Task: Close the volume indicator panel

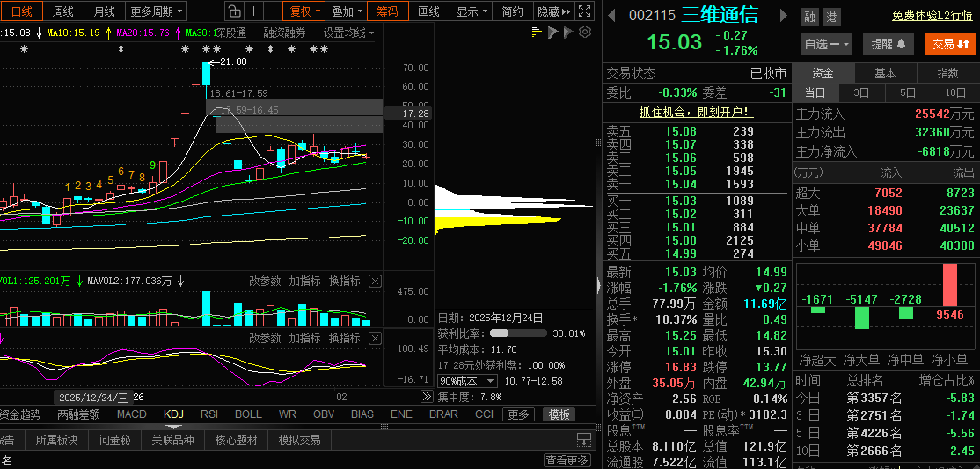Action: (375, 282)
